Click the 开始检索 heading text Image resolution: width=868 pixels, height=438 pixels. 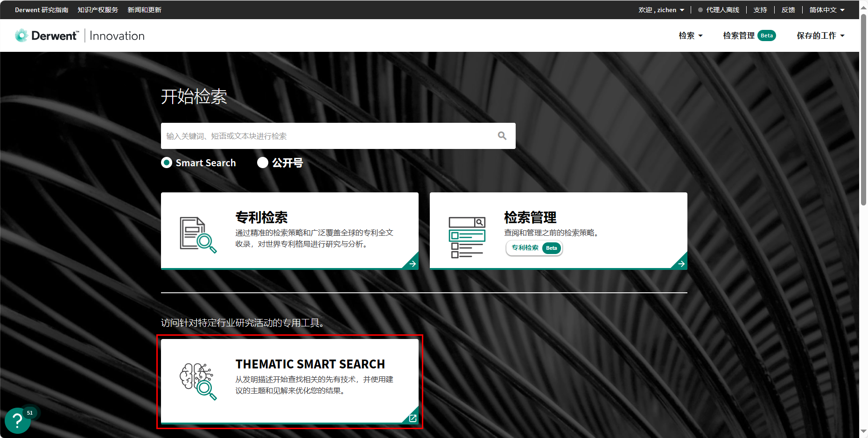194,97
